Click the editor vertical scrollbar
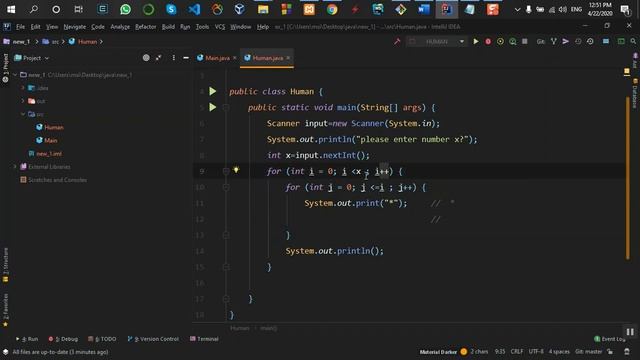This screenshot has height=360, width=640. (x=627, y=178)
